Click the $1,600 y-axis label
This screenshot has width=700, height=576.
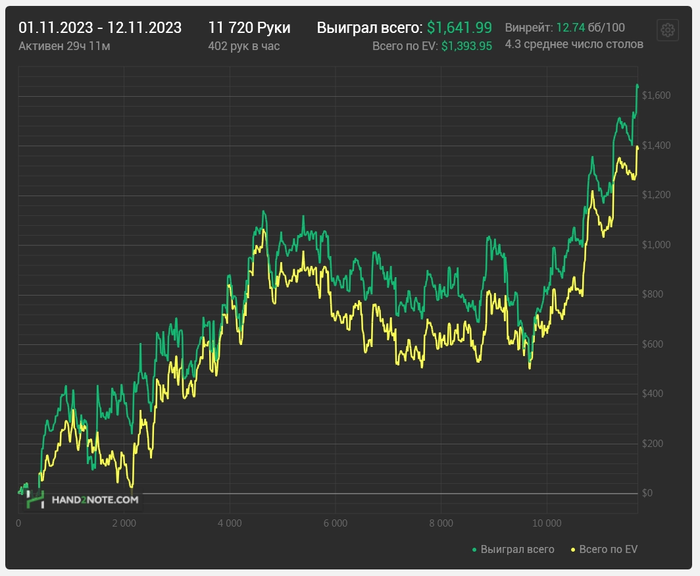656,96
